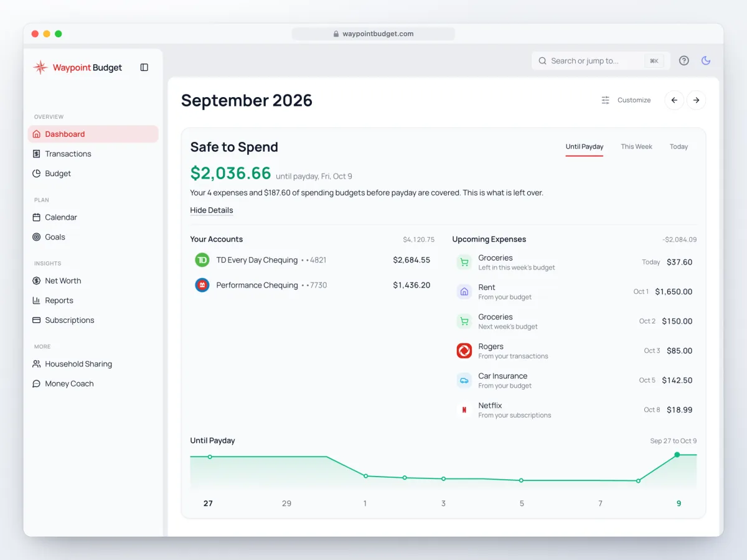Viewport: 747px width, 560px height.
Task: Click the Car Insurance expense name
Action: point(503,376)
